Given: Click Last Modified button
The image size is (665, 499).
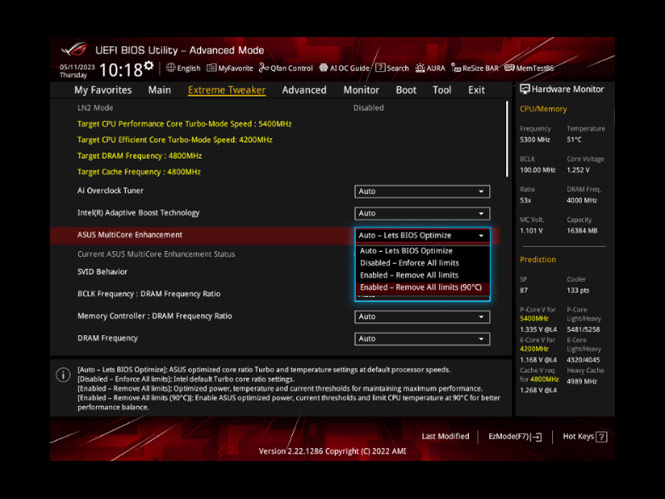Looking at the screenshot, I should pos(445,436).
